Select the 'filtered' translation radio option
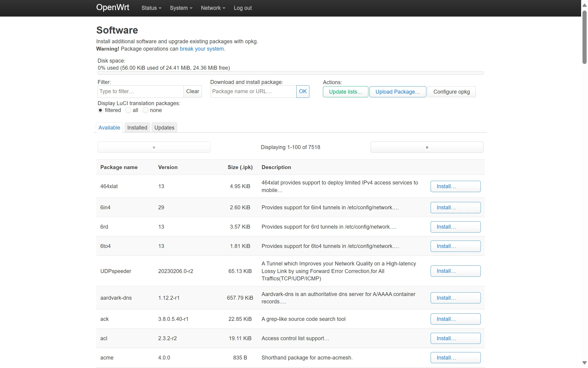 pos(100,110)
